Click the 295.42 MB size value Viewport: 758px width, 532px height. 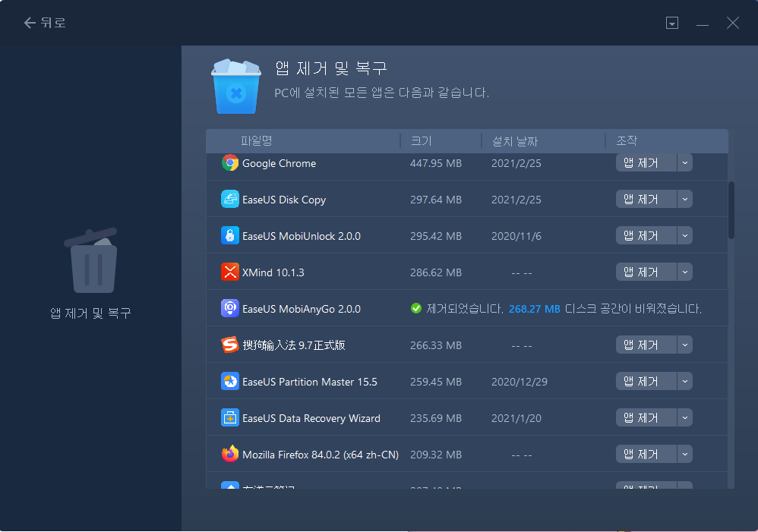[435, 236]
